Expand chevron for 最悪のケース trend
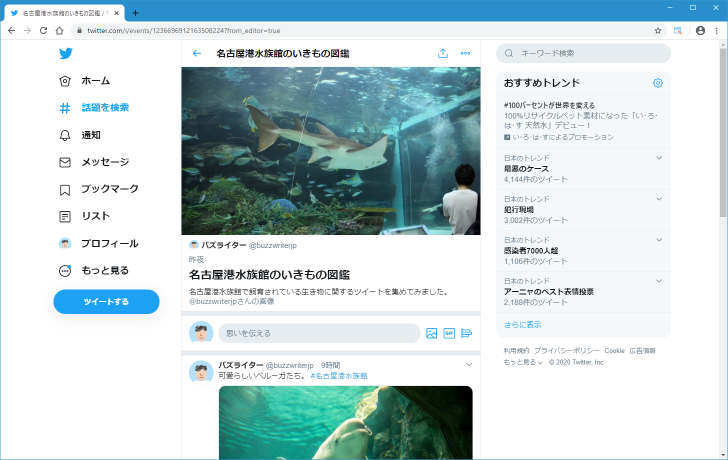 [659, 158]
